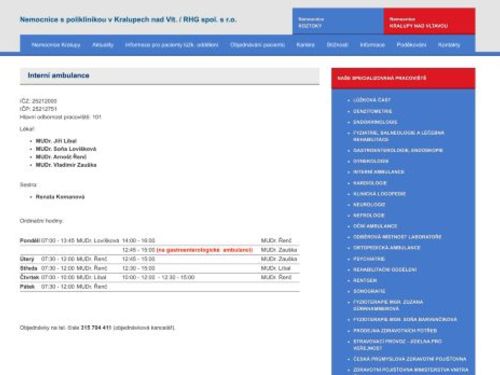This screenshot has height=375, width=500.
Task: Open Neurologie sidebar link
Action: click(x=369, y=204)
